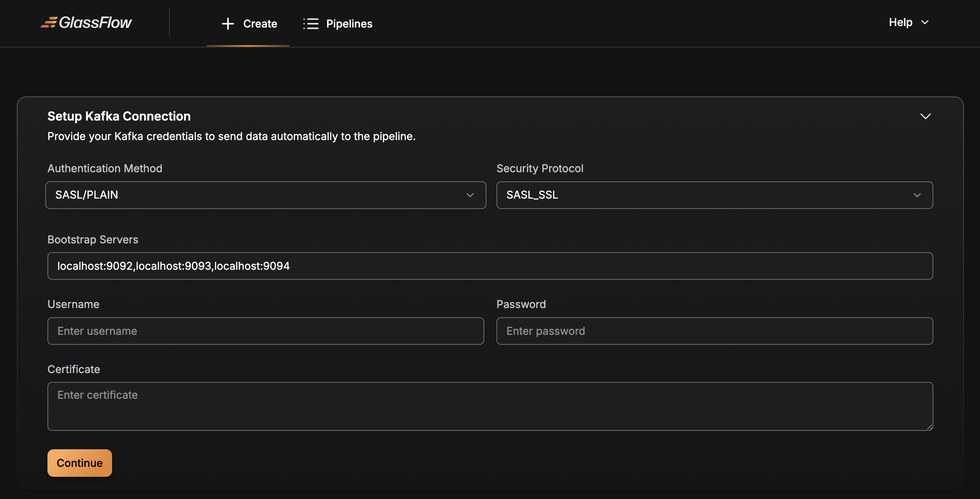Image resolution: width=980 pixels, height=499 pixels.
Task: Click the GlassFlow wordmark text
Action: [x=95, y=23]
